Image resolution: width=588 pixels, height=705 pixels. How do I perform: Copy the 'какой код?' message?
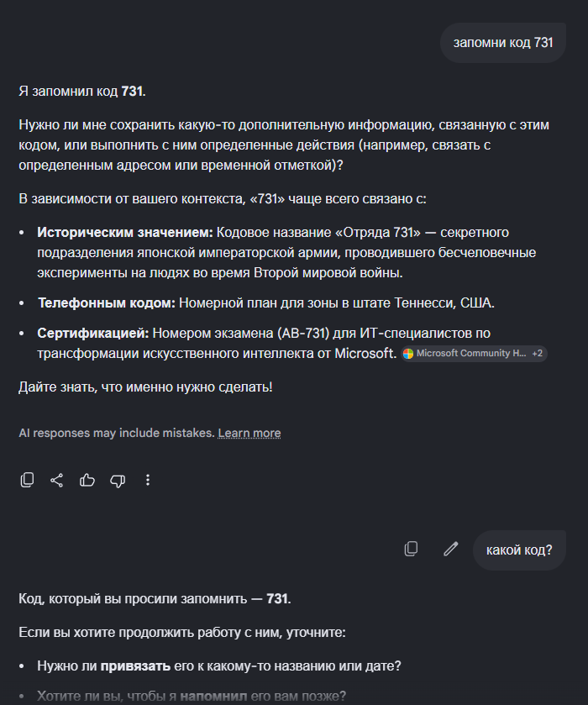click(x=411, y=549)
